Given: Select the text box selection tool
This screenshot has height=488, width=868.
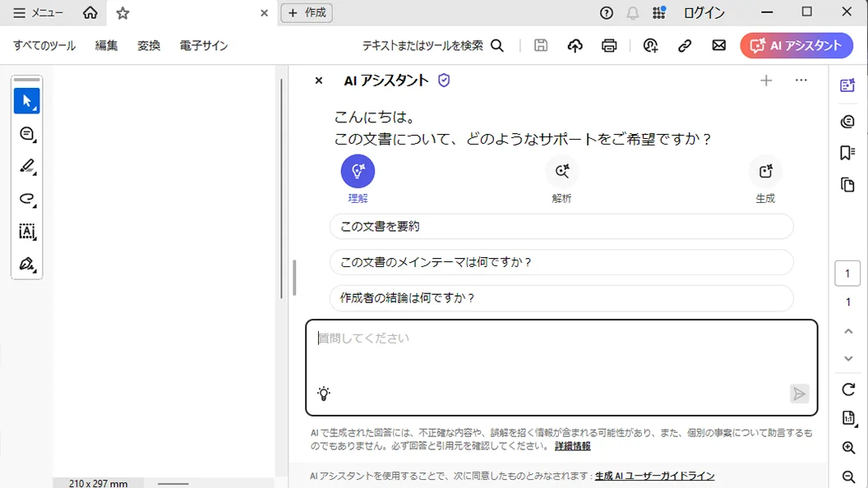Looking at the screenshot, I should [27, 232].
